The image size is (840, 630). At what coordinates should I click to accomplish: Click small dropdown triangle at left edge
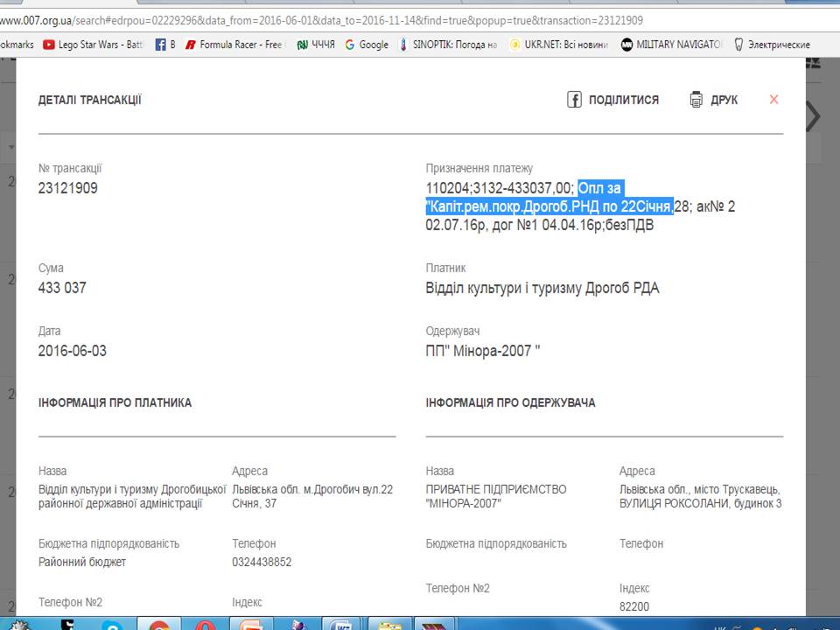click(x=11, y=148)
